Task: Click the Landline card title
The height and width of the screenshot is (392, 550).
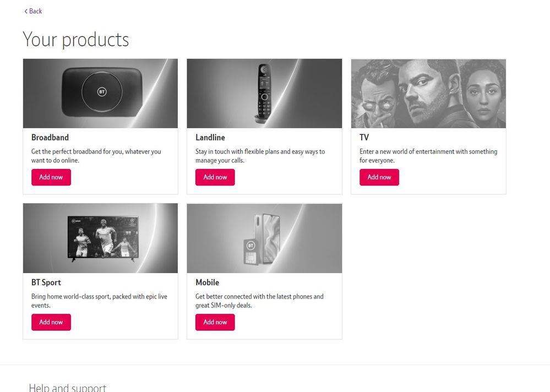Action: coord(210,138)
